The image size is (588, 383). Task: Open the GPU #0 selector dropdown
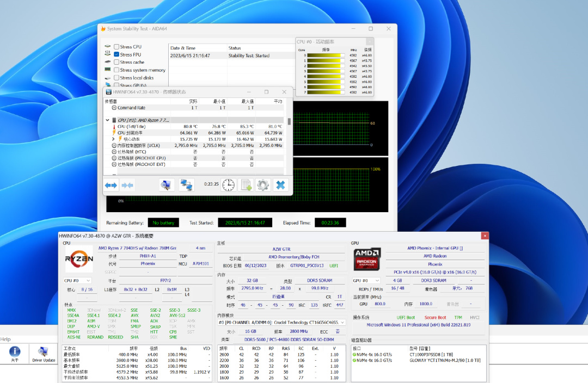366,281
